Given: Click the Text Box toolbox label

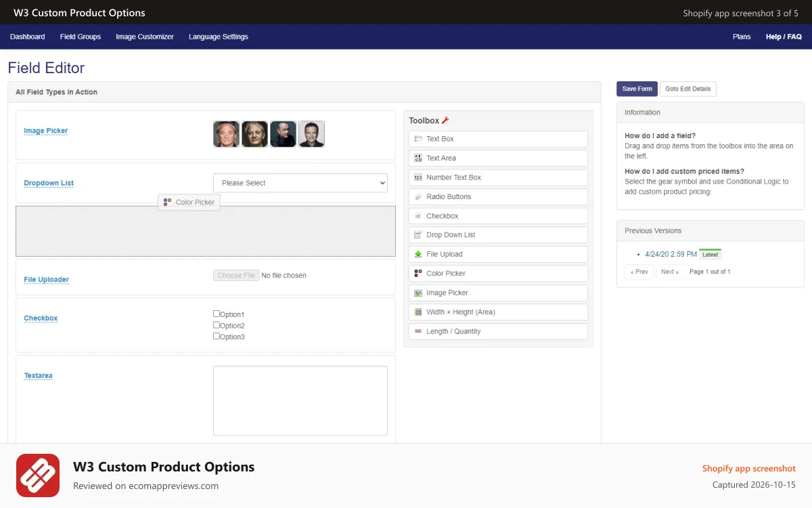Looking at the screenshot, I should (440, 139).
